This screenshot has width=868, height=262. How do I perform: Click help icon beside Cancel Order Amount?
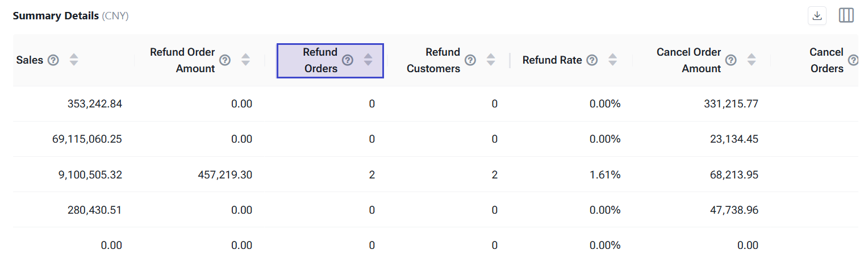click(x=731, y=60)
